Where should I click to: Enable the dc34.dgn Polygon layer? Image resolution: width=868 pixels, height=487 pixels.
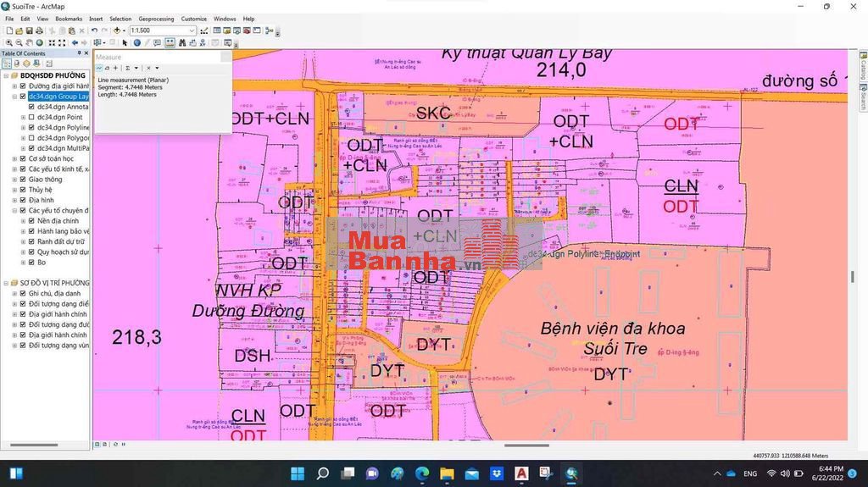click(x=31, y=138)
